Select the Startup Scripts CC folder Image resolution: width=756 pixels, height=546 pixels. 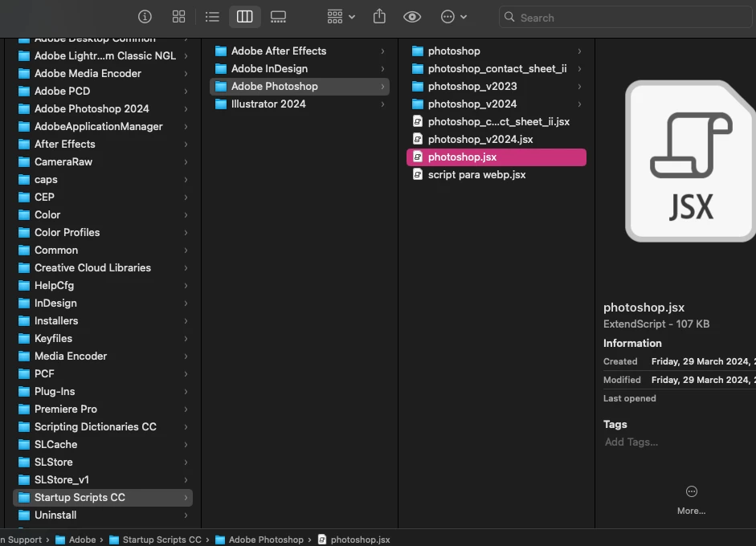[x=103, y=498]
